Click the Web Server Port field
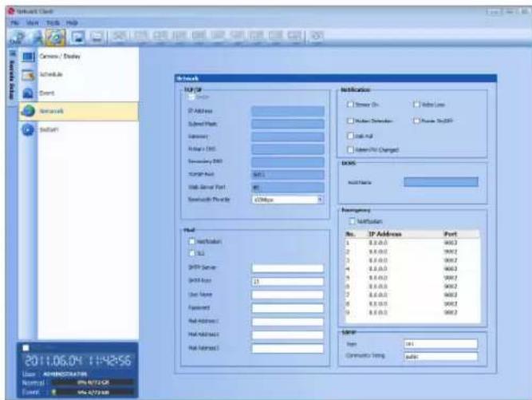The height and width of the screenshot is (400, 532). 287,187
